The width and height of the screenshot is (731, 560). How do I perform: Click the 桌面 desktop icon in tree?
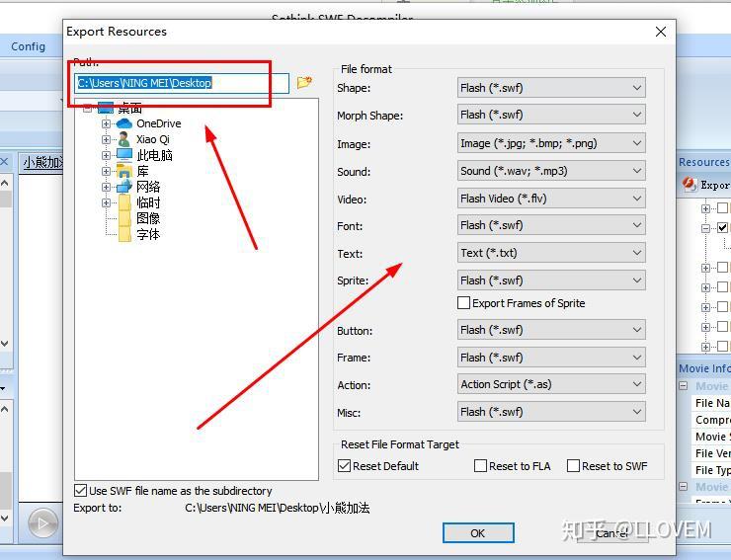[x=106, y=109]
